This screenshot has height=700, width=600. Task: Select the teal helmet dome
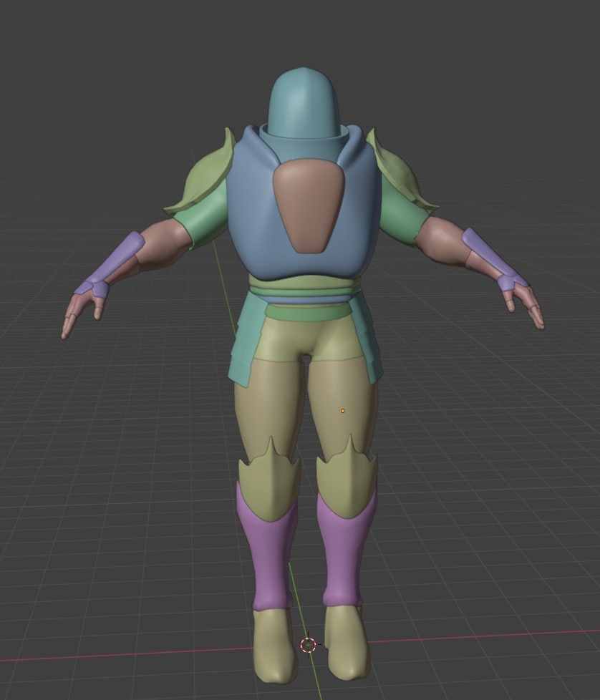303,102
